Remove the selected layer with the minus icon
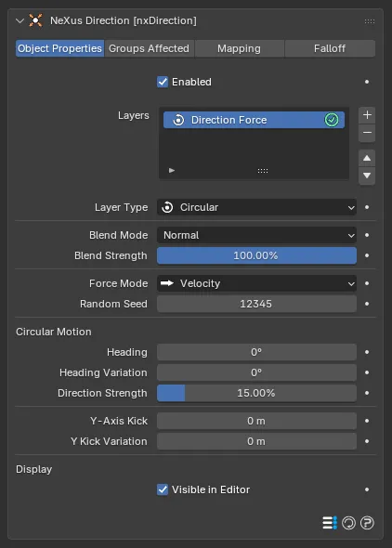 click(367, 133)
